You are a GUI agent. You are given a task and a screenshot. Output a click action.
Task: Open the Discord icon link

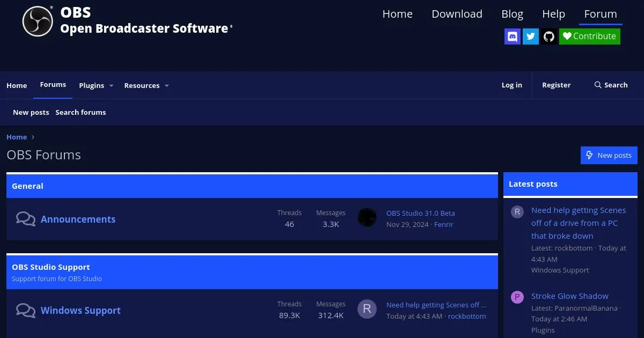[513, 36]
